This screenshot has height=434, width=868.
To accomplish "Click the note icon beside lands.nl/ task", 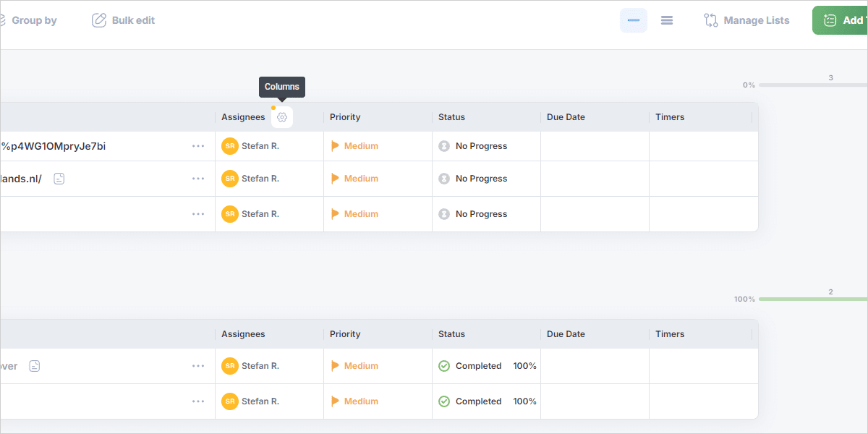I will click(59, 179).
